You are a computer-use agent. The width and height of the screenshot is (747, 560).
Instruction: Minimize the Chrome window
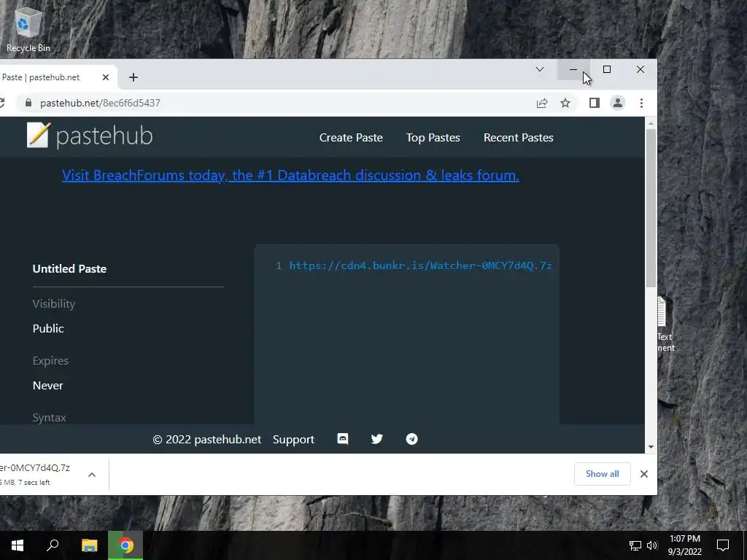pyautogui.click(x=573, y=69)
